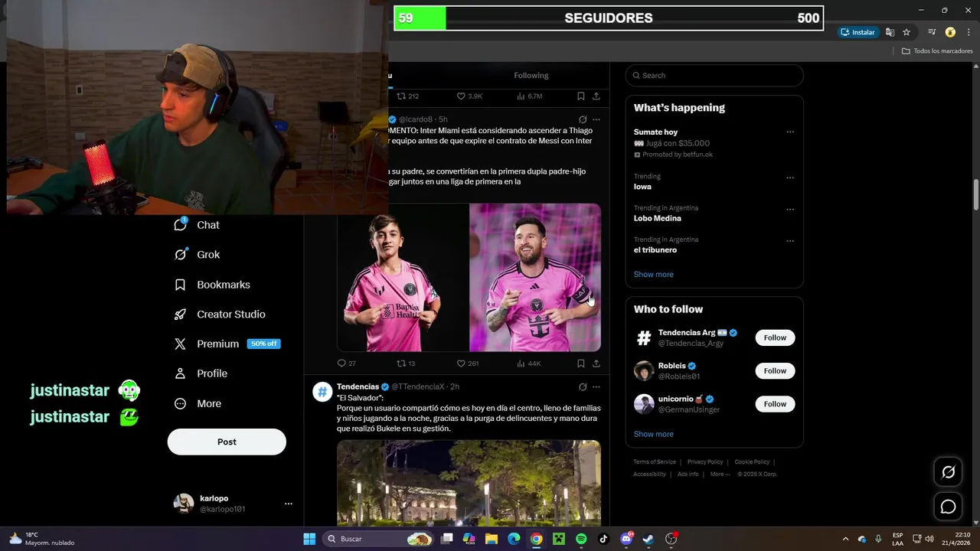Open Chat from the X sidebar

(197, 225)
